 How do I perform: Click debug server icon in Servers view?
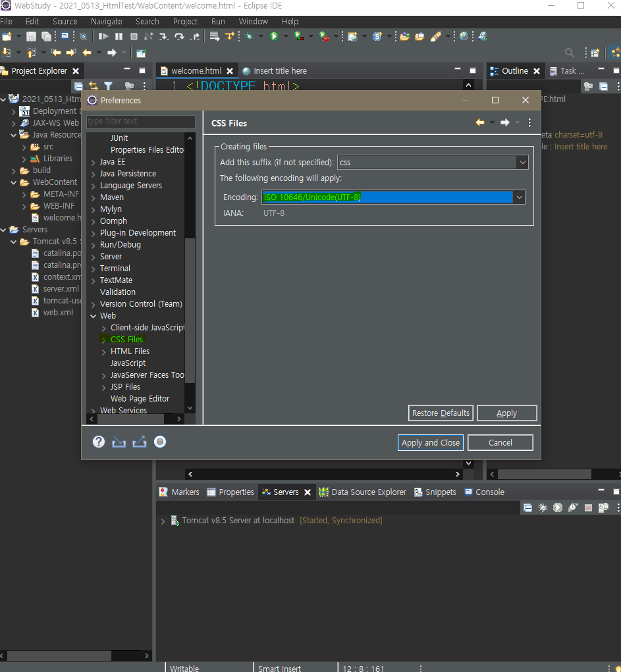tap(543, 508)
